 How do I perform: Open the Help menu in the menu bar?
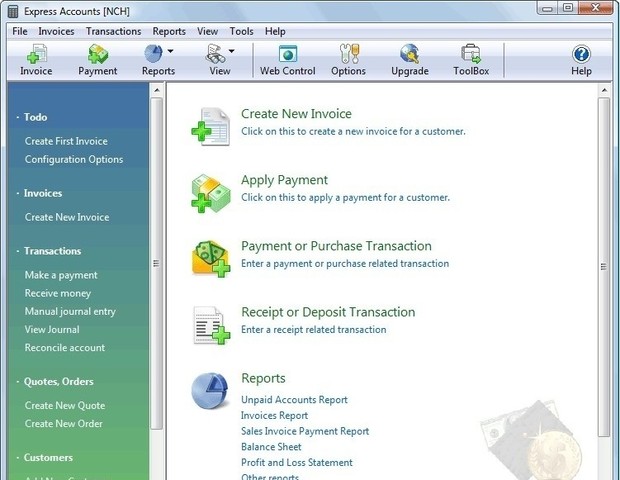[275, 31]
